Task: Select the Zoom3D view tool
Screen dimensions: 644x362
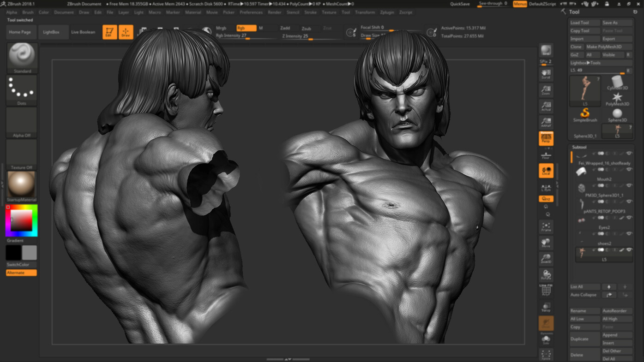Action: (546, 259)
